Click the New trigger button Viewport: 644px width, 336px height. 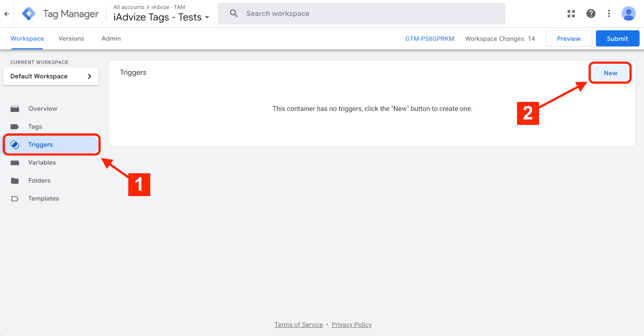(x=610, y=73)
